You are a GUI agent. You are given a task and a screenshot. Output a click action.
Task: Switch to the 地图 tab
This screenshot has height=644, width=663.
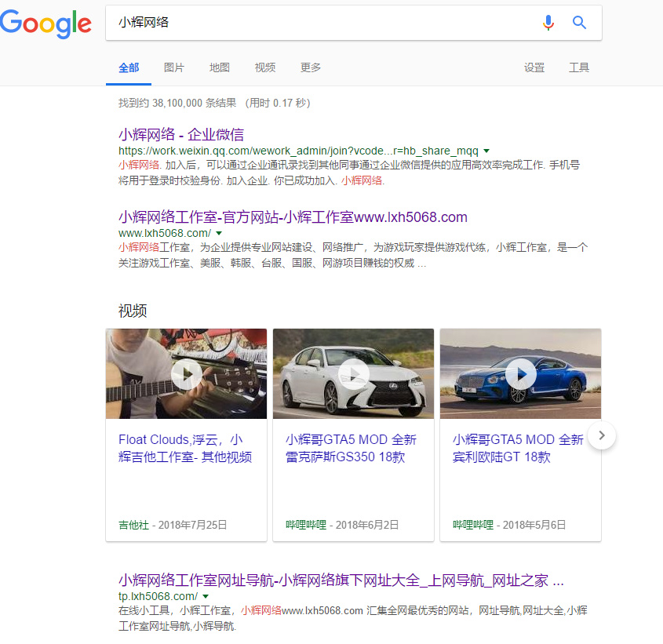coord(220,67)
